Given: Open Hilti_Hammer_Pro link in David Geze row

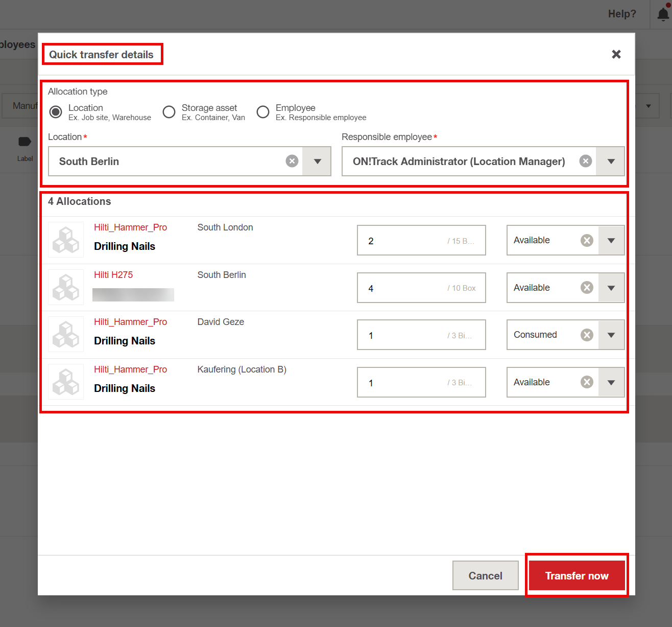Looking at the screenshot, I should click(x=130, y=322).
